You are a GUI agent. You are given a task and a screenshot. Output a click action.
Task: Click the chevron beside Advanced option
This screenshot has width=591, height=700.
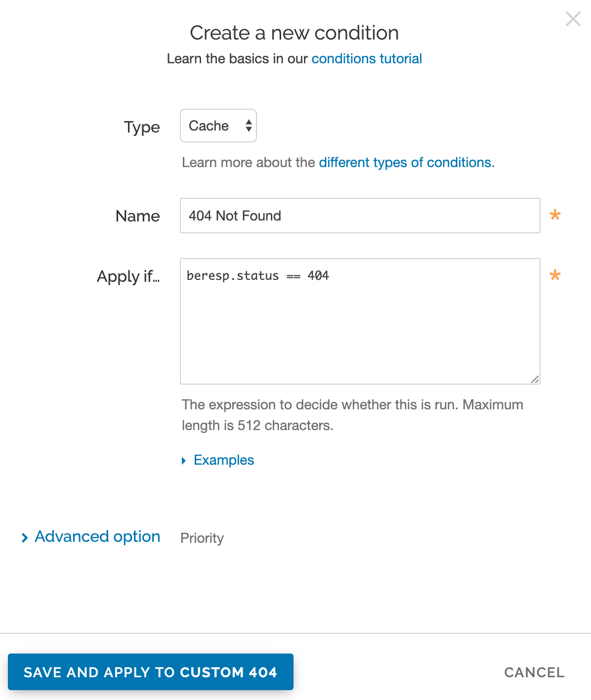coord(25,537)
